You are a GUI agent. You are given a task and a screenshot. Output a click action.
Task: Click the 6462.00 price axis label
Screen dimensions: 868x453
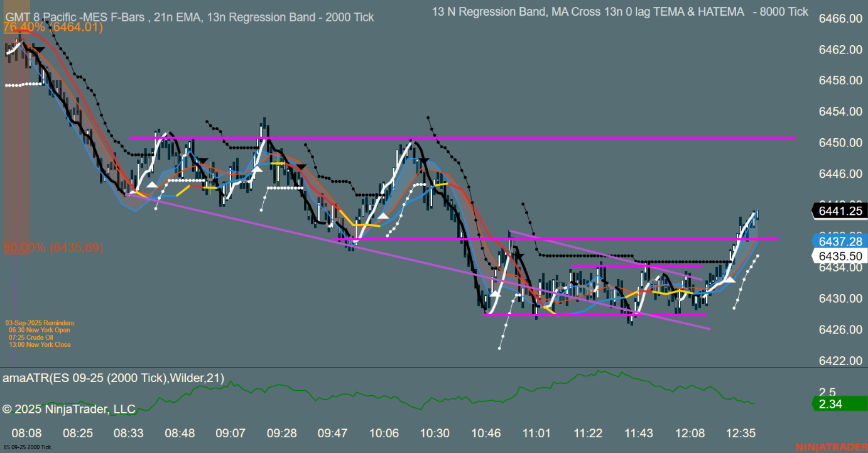pyautogui.click(x=840, y=50)
